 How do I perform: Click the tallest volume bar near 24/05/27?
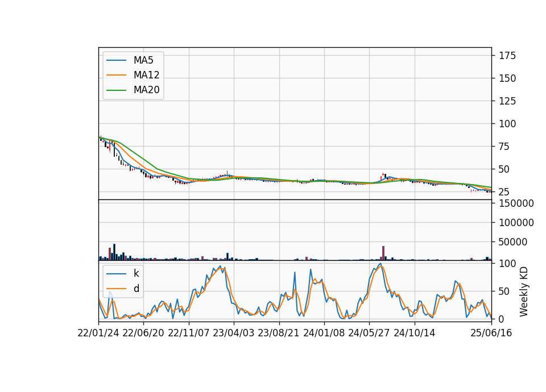[x=383, y=253]
